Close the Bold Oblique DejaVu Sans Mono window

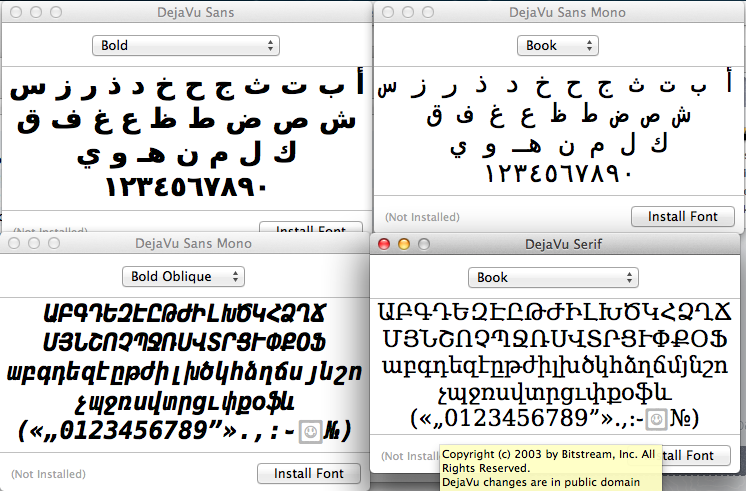tap(14, 244)
